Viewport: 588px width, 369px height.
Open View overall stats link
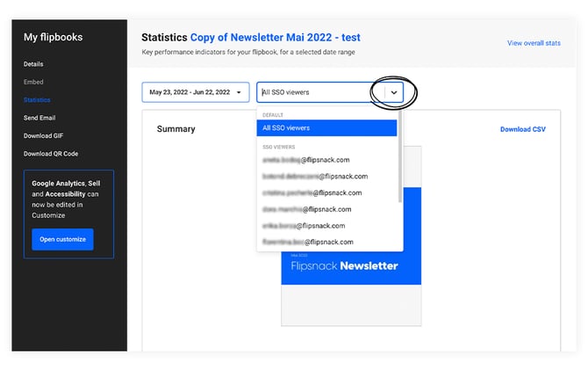pos(534,42)
